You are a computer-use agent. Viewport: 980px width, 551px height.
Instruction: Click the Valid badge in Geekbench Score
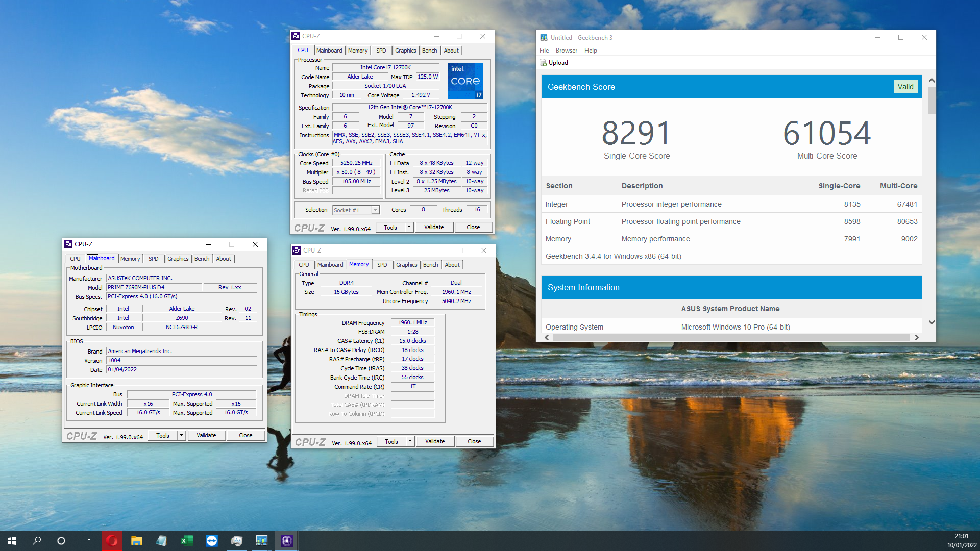click(x=905, y=87)
